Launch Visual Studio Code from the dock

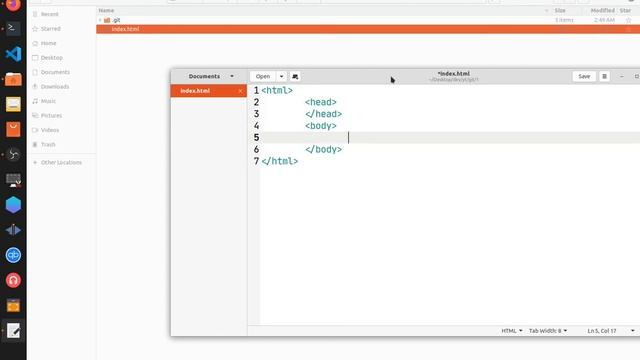point(13,54)
